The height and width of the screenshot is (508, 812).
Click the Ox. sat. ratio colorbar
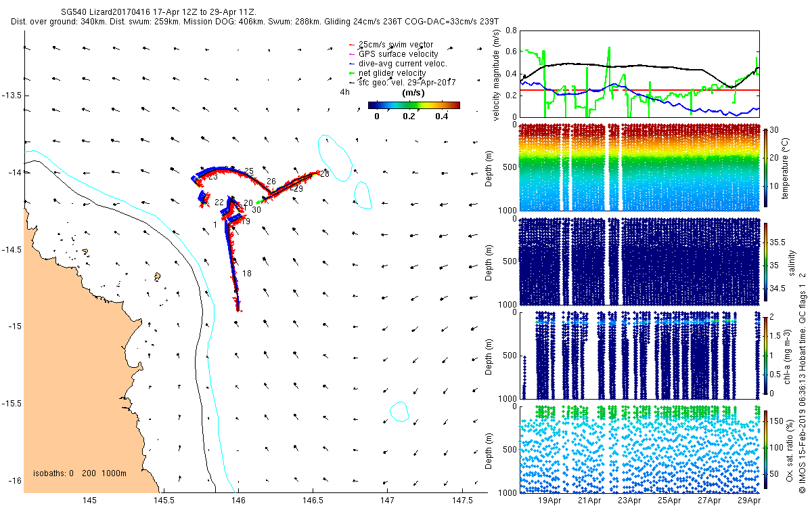[x=766, y=448]
